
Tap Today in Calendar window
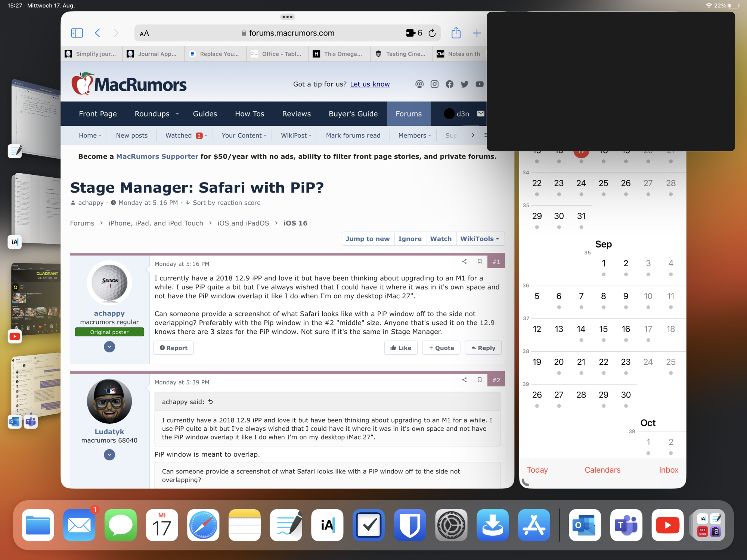pyautogui.click(x=537, y=470)
